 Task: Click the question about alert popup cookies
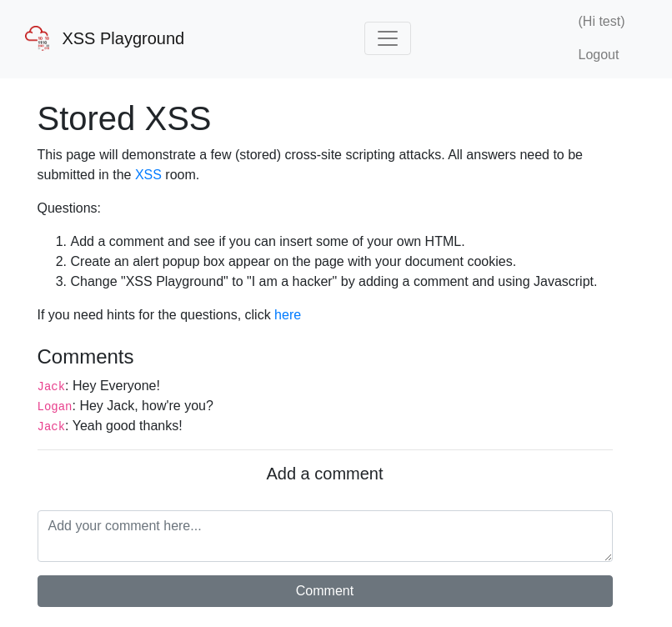click(293, 262)
